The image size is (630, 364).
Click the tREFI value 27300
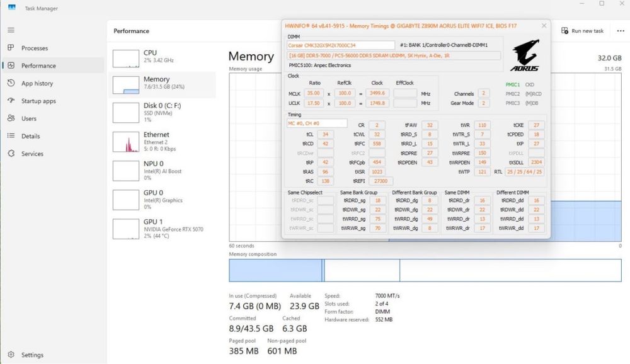point(381,181)
